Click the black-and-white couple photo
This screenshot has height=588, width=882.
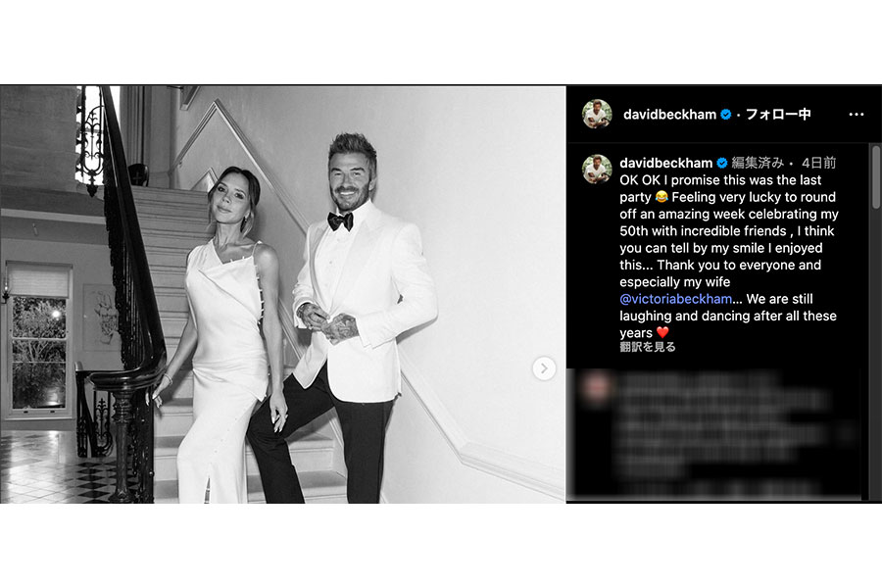pos(283,294)
